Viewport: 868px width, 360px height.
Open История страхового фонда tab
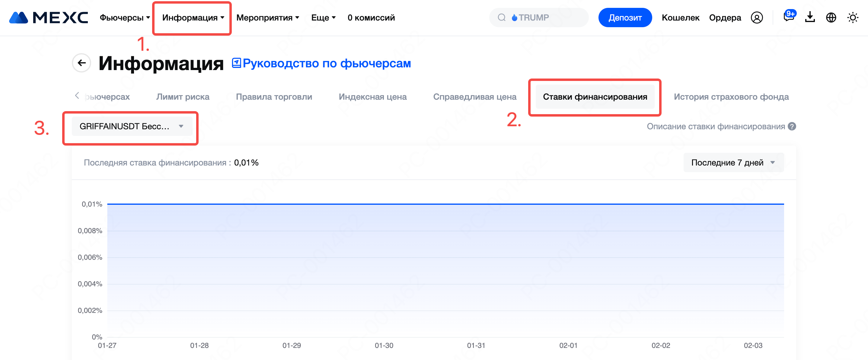pyautogui.click(x=731, y=97)
